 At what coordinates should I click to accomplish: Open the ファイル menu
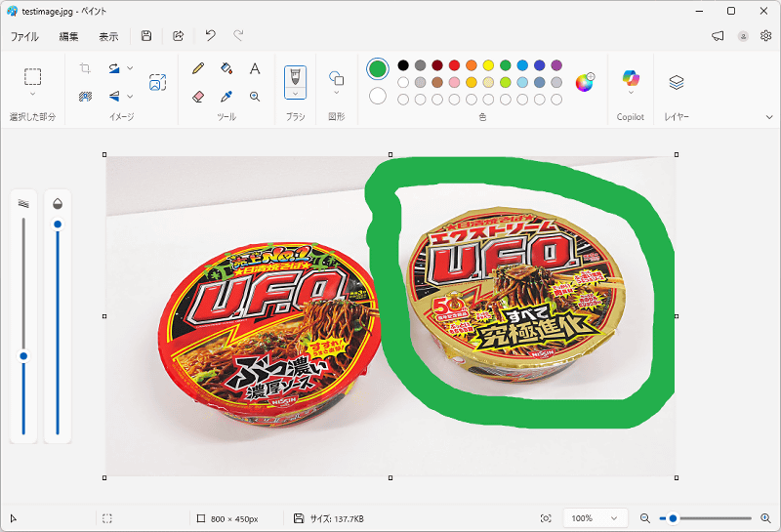(x=25, y=36)
